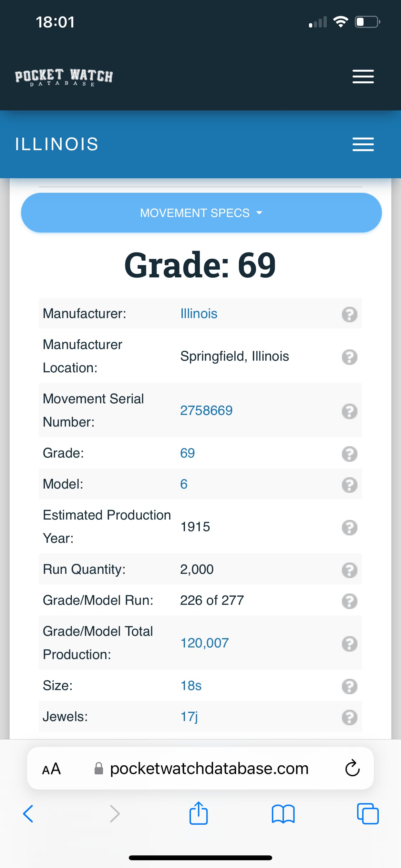Tap the pocketwatchdatabase.com address bar
Viewport: 401px width, 868px height.
[200, 768]
